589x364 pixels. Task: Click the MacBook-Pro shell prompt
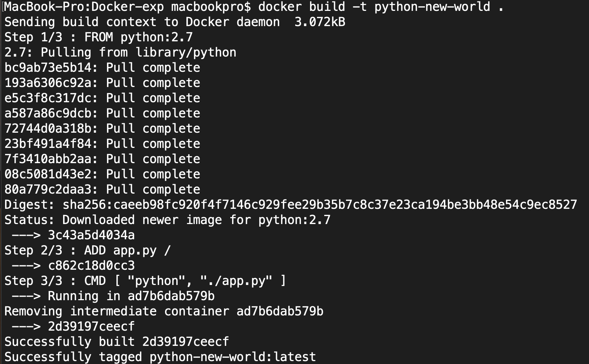(x=127, y=7)
